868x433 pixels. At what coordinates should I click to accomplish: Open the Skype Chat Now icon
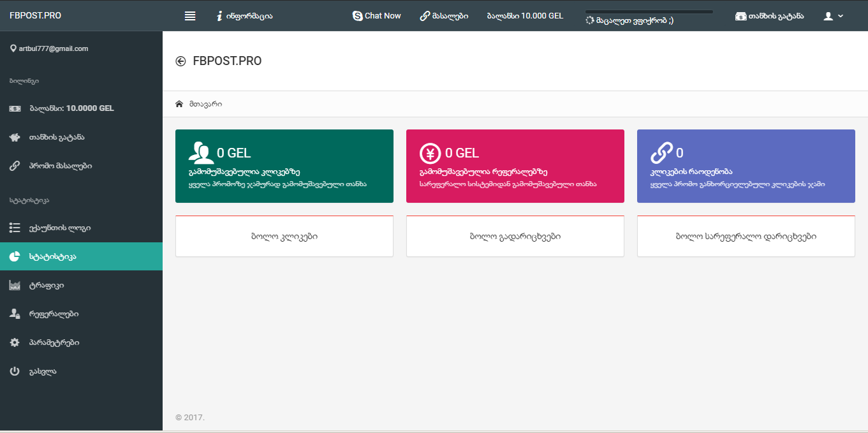[x=357, y=16]
